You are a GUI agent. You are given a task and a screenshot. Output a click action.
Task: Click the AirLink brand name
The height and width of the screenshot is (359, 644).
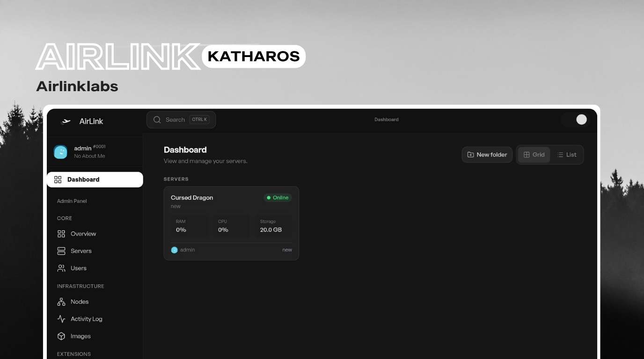coord(91,122)
